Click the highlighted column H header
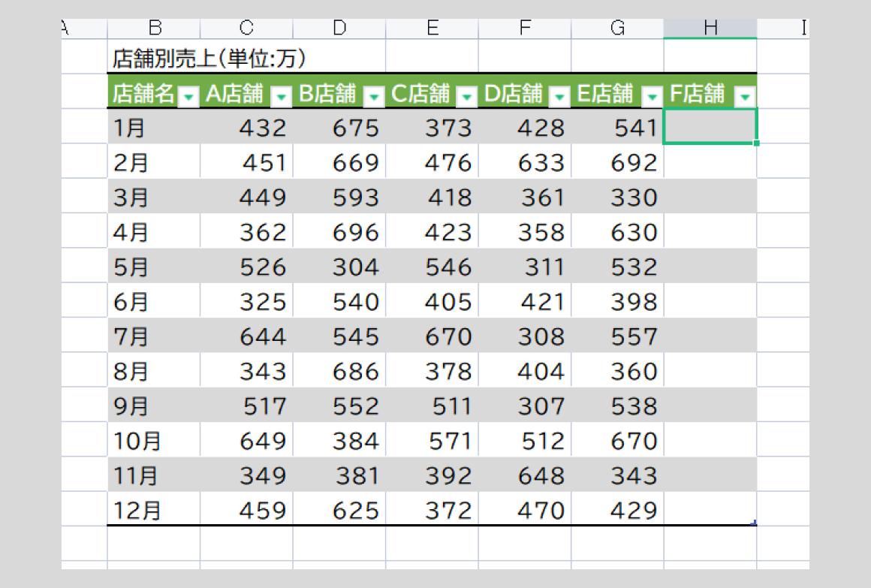Screen dimensions: 871x588 click(x=710, y=28)
